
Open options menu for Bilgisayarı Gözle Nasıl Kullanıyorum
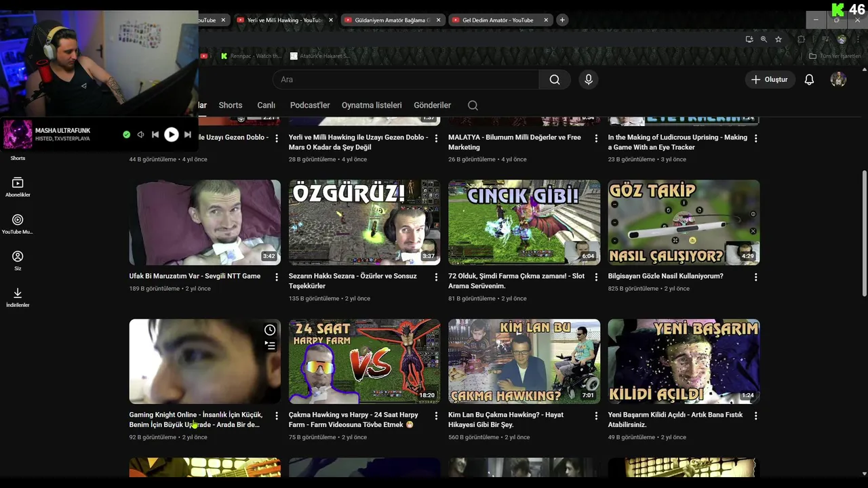(x=755, y=277)
